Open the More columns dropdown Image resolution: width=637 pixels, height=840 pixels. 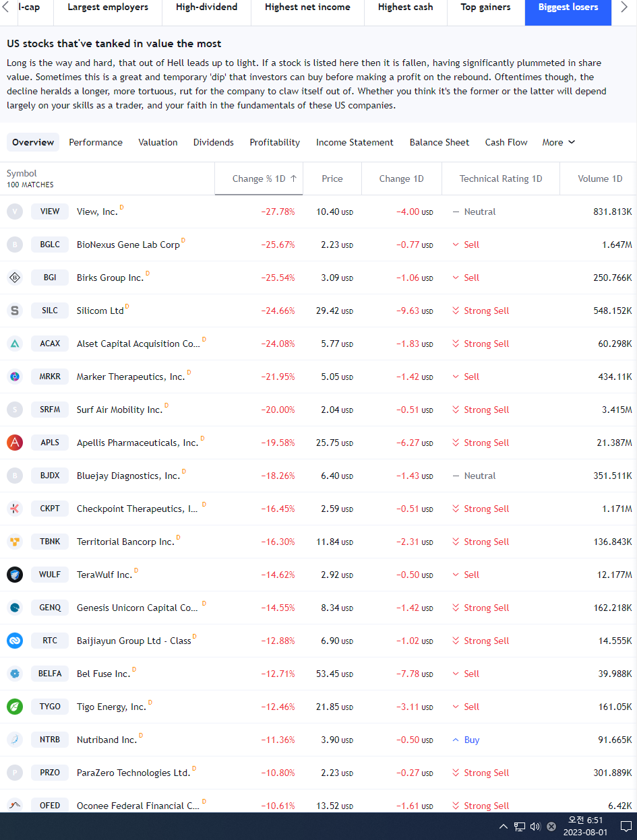point(559,142)
